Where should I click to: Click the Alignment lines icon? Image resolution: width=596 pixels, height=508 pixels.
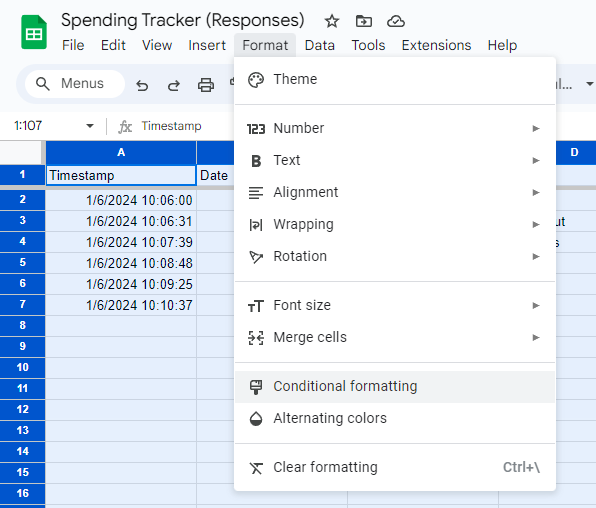click(256, 193)
